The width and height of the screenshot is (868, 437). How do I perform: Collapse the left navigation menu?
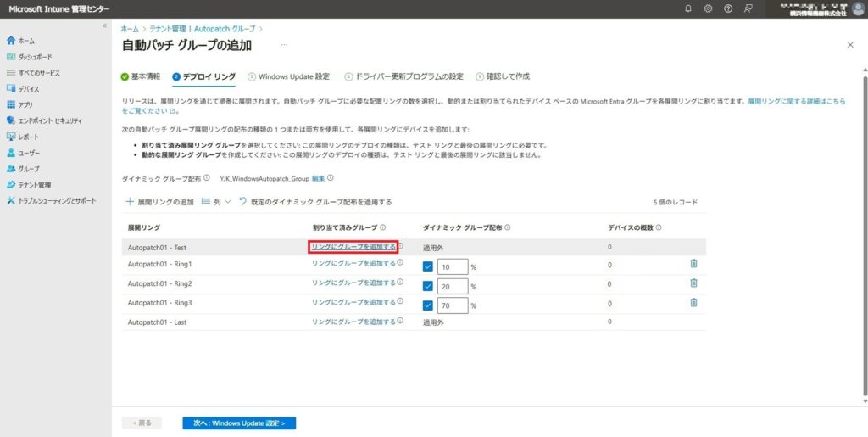click(104, 26)
